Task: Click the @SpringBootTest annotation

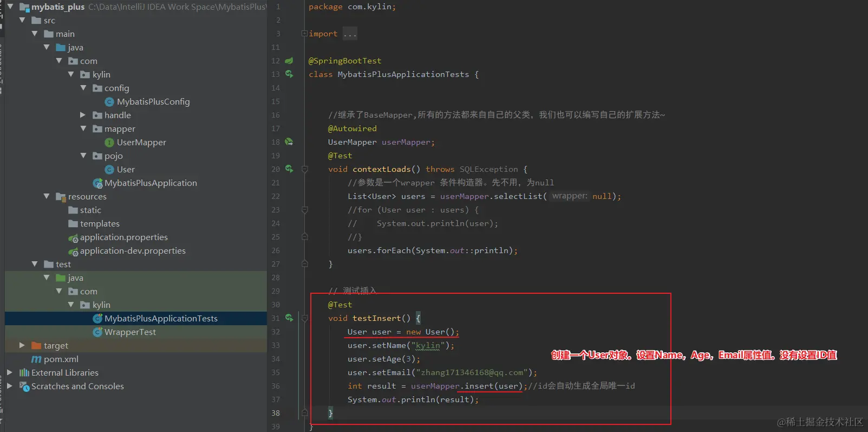Action: (x=345, y=61)
